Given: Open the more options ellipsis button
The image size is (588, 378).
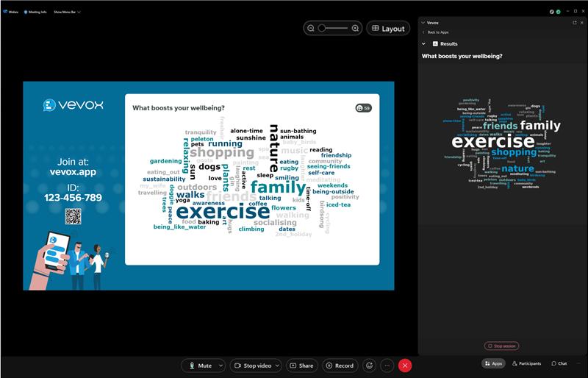Looking at the screenshot, I should [387, 365].
